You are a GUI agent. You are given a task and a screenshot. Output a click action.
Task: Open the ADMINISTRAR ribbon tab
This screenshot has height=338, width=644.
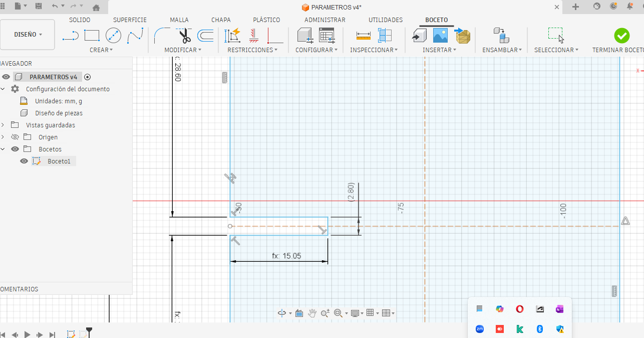click(x=325, y=20)
